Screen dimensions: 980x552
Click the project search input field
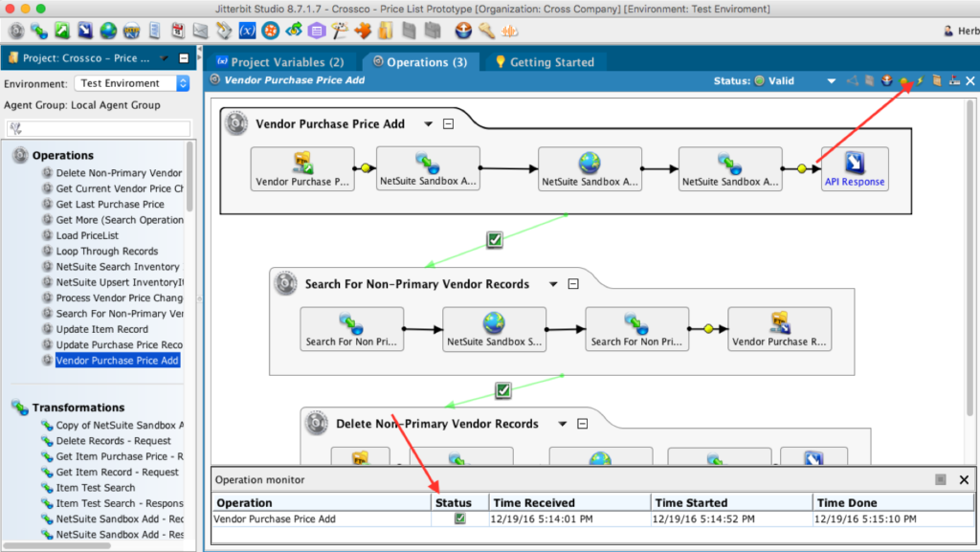point(97,128)
